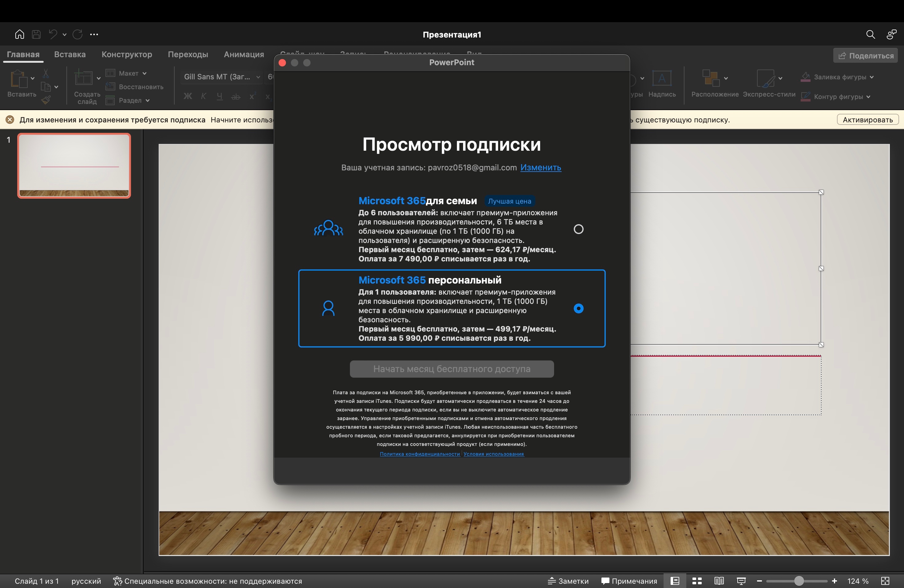
Task: Select slide 1 thumbnail
Action: click(x=74, y=166)
